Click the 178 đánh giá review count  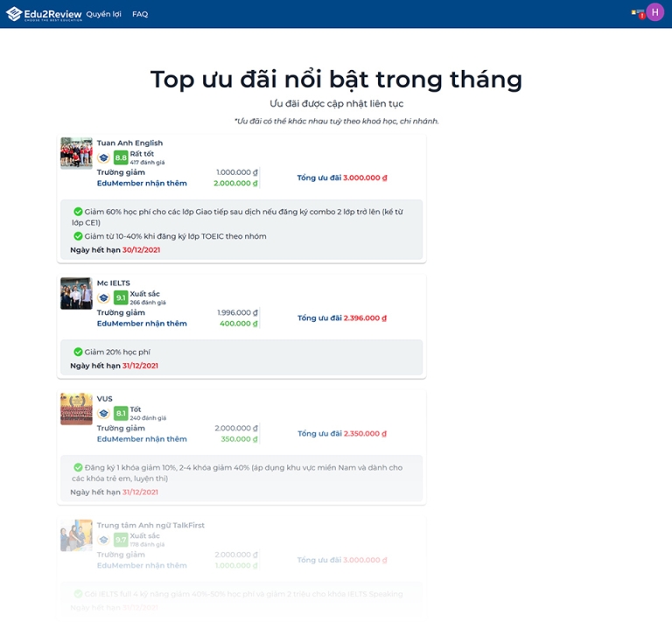[147, 544]
